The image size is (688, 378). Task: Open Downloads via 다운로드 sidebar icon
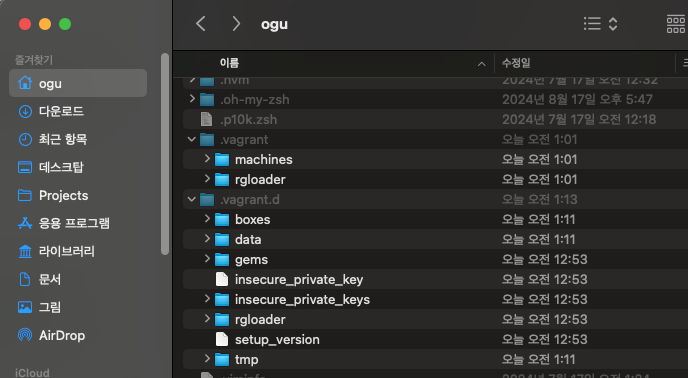click(25, 112)
